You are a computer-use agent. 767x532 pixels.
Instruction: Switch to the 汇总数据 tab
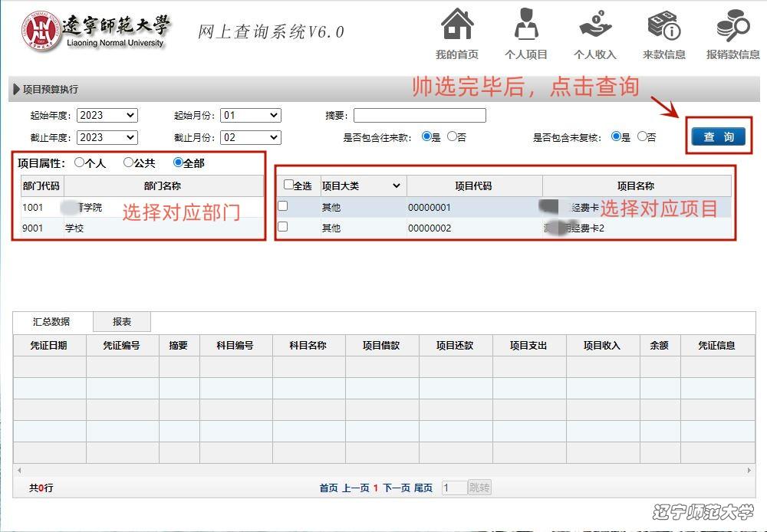coord(51,322)
